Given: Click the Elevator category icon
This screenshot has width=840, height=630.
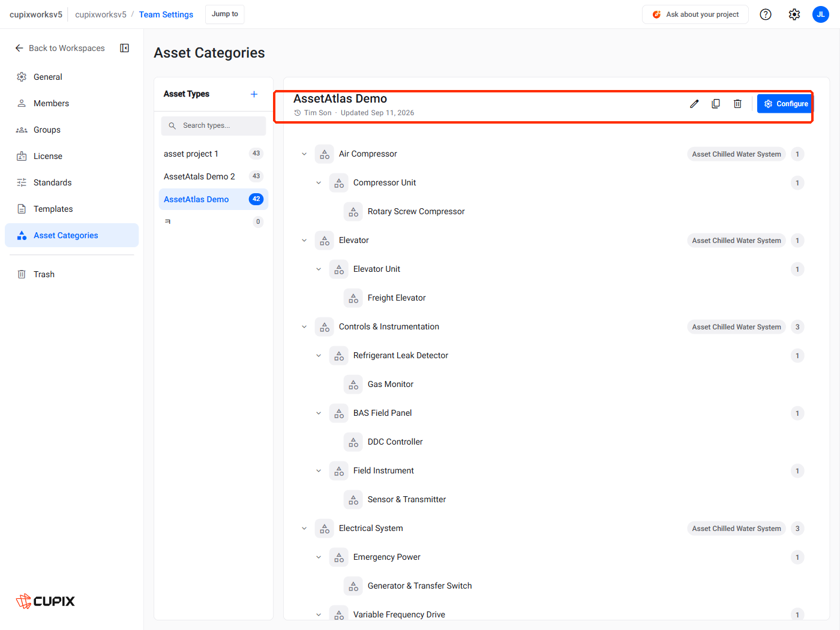Looking at the screenshot, I should tap(325, 241).
